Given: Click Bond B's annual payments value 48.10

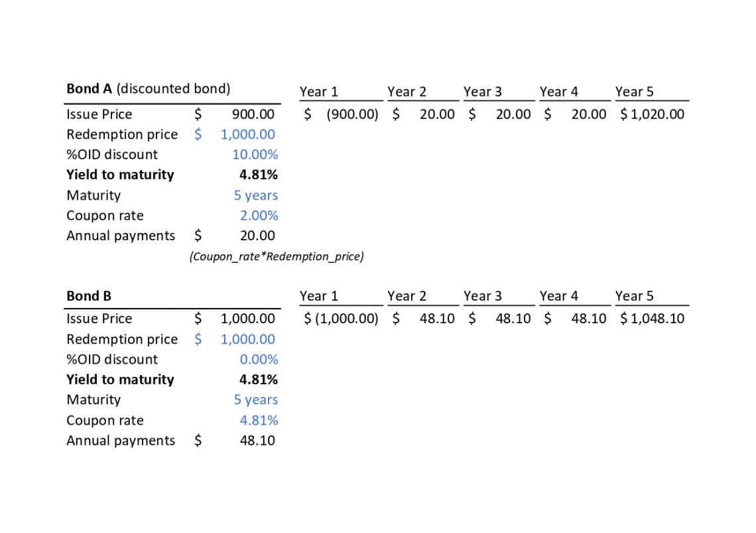Looking at the screenshot, I should [x=257, y=441].
